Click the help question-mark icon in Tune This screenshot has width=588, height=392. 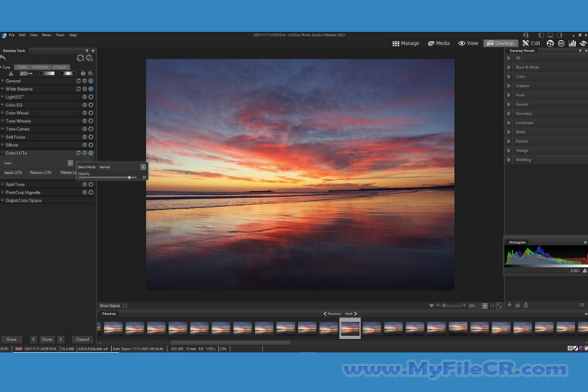point(82,73)
